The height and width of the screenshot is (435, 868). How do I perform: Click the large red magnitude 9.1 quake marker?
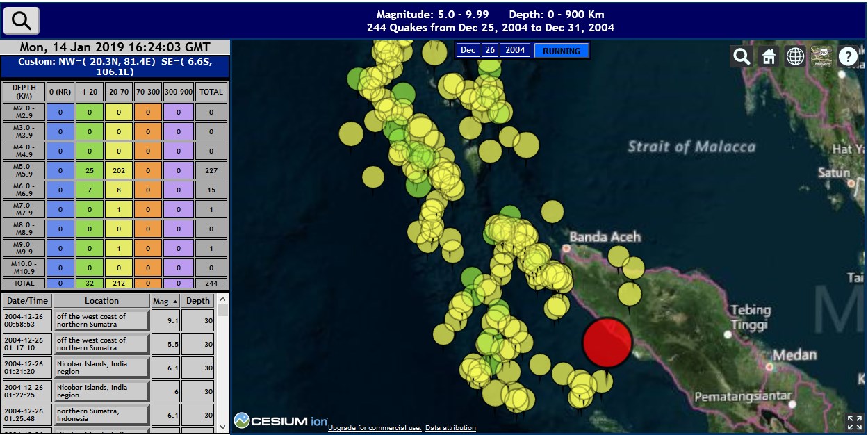[607, 343]
